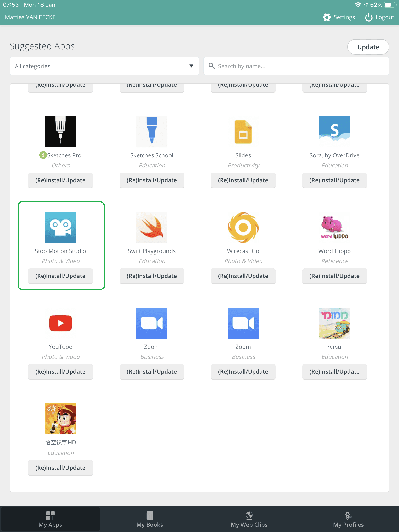Click (Re)Install/Update under Stop Motion Studio
The width and height of the screenshot is (399, 532).
tap(60, 276)
